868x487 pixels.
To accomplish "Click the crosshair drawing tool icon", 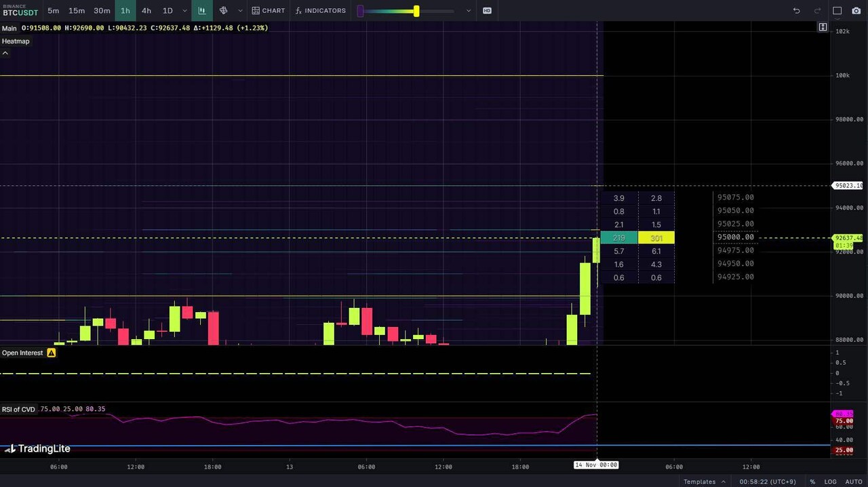I will tap(223, 11).
